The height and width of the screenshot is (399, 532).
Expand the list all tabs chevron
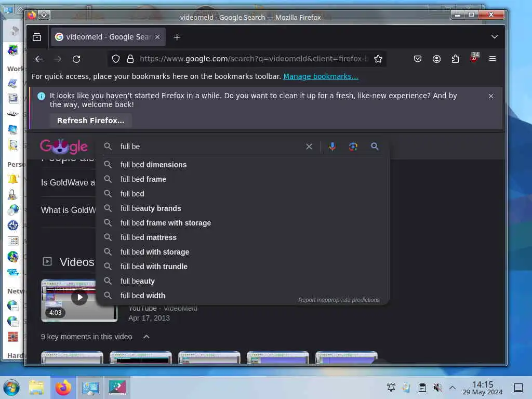tap(495, 37)
